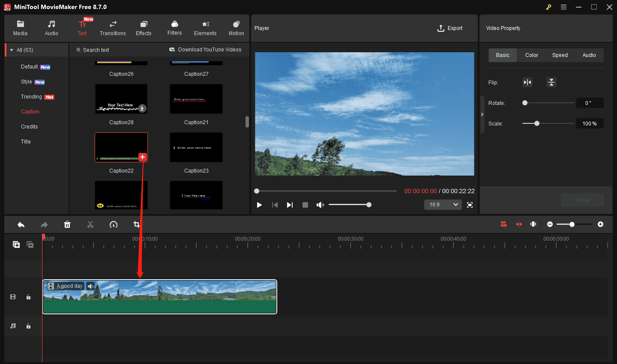
Task: Mute the player volume
Action: 320,205
